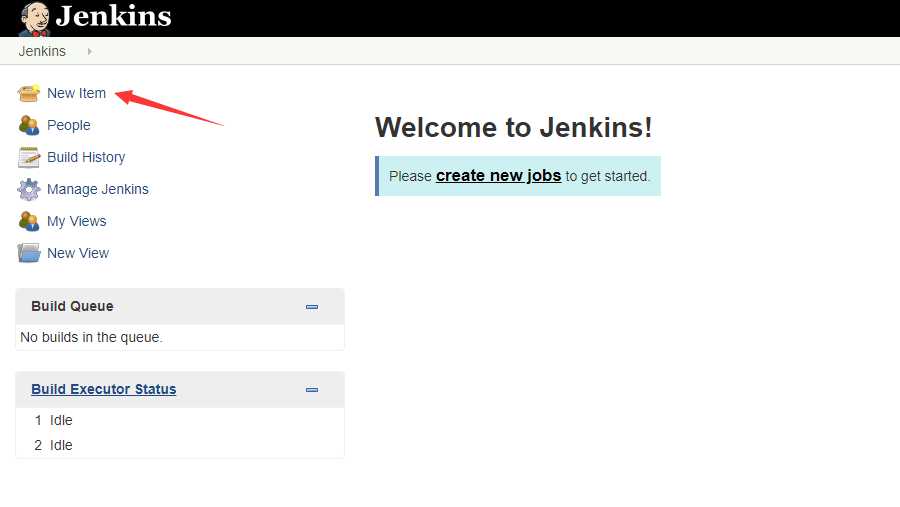Click the Jenkins butler logo icon

[x=34, y=18]
